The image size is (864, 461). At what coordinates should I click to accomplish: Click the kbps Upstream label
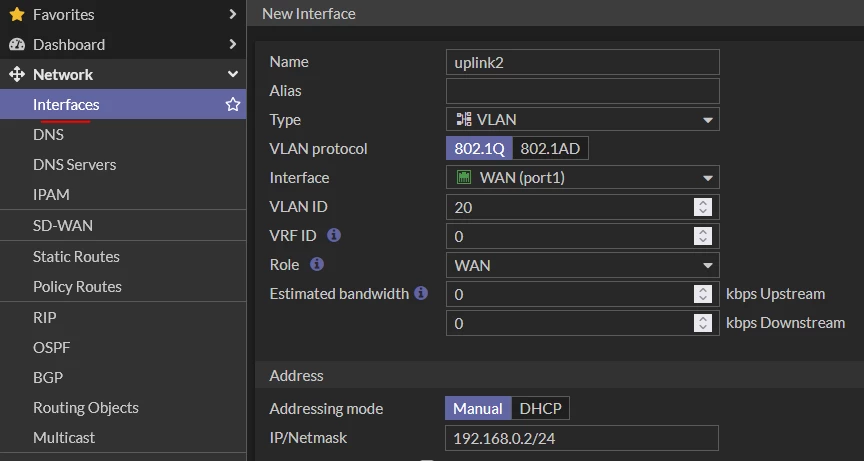point(775,294)
